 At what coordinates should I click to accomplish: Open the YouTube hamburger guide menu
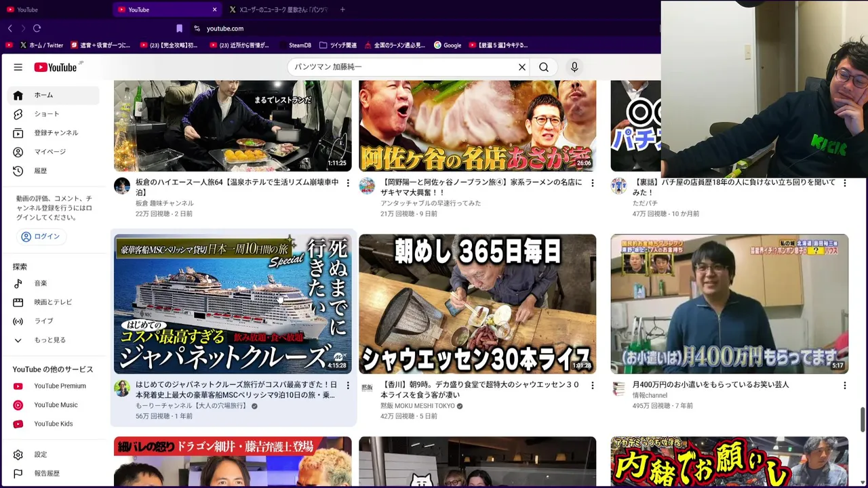point(18,67)
